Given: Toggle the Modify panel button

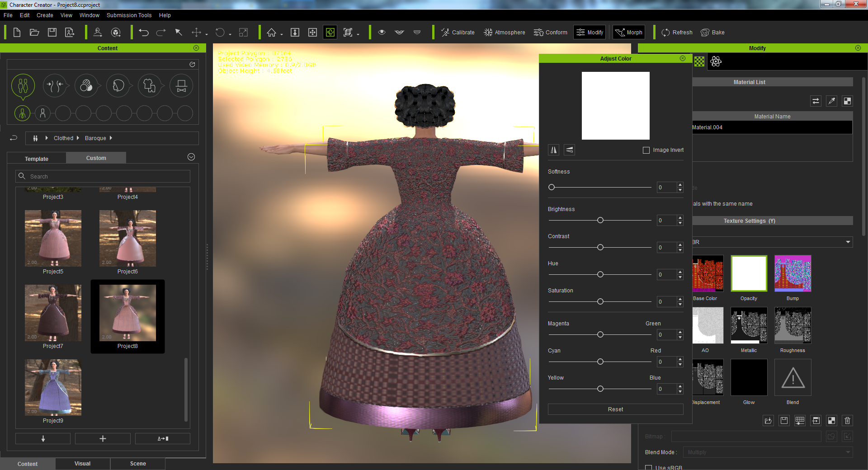Looking at the screenshot, I should tap(590, 33).
